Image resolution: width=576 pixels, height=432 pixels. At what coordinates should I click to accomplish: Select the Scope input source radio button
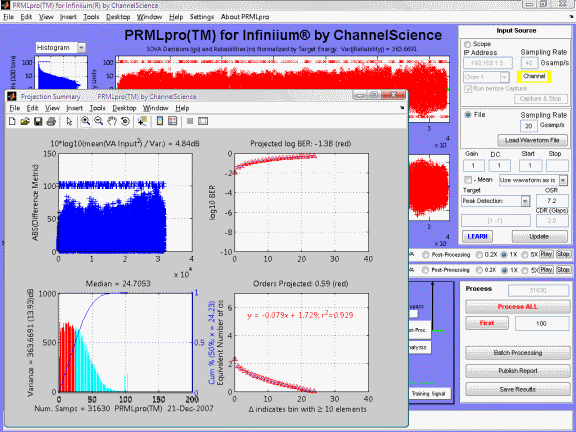click(x=467, y=44)
